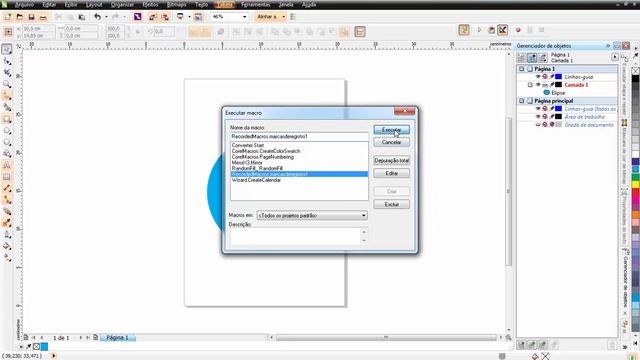Click the Print icon in standard toolbar
The width and height of the screenshot is (640, 360).
coord(43,17)
